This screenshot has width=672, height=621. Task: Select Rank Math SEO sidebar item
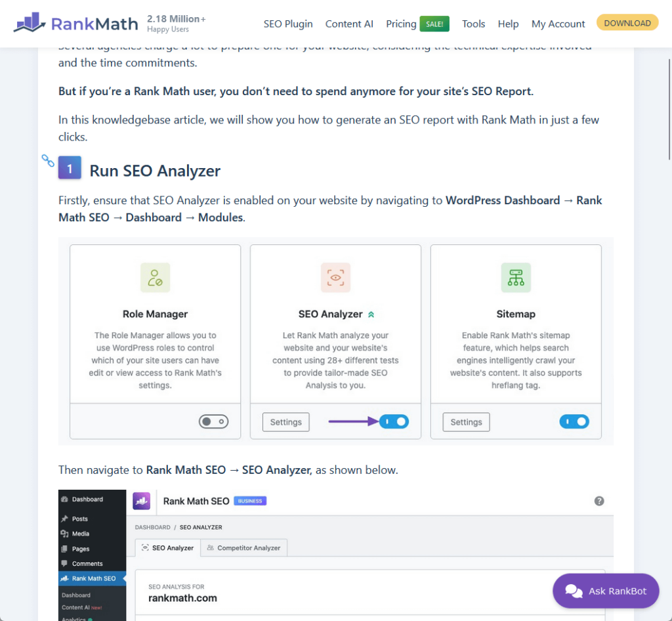92,578
